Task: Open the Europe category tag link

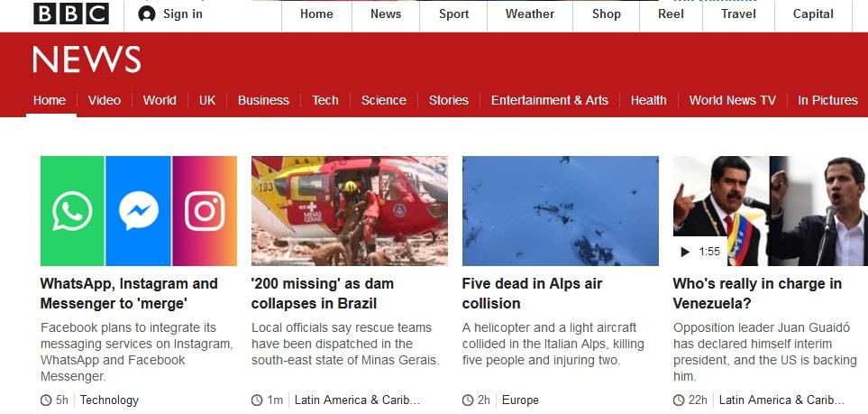Action: coord(520,400)
